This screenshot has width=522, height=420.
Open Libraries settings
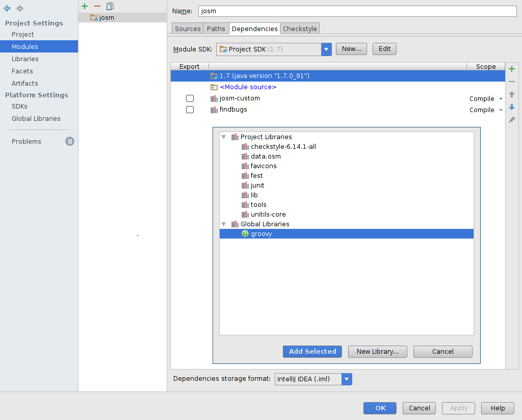[x=25, y=59]
